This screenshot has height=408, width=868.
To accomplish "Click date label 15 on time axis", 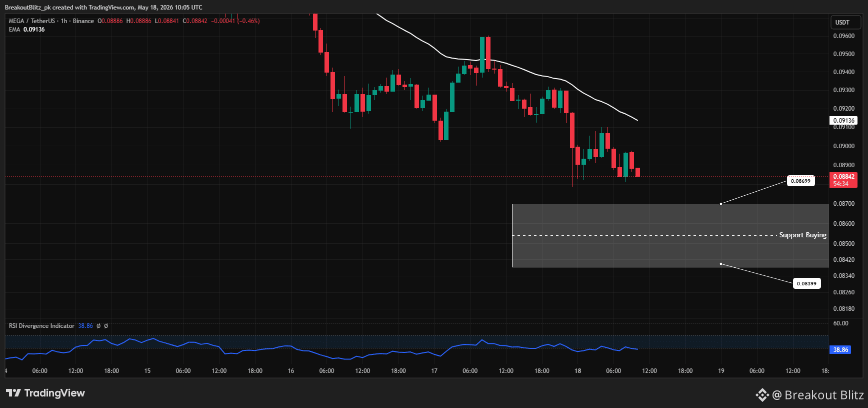I will (x=147, y=371).
